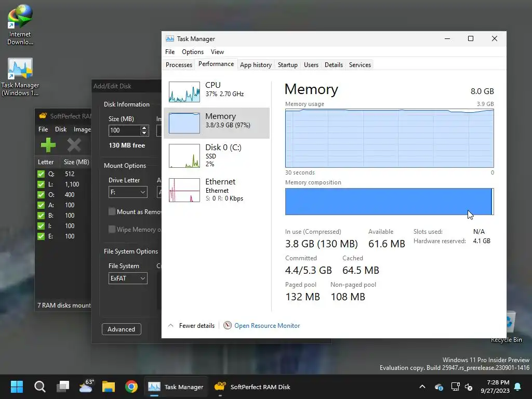Image resolution: width=532 pixels, height=399 pixels.
Task: Uncheck RAM disk L: checkbox
Action: pyautogui.click(x=41, y=184)
